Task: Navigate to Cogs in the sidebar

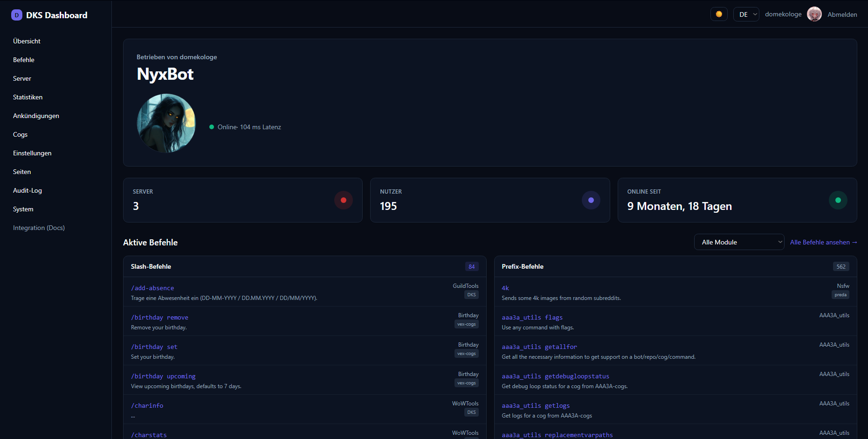Action: 20,134
